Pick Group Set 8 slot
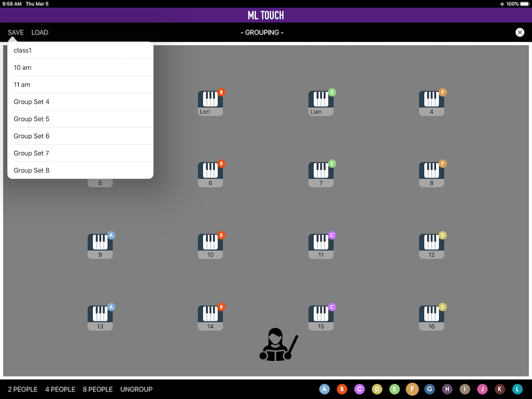This screenshot has height=399, width=532. (80, 170)
